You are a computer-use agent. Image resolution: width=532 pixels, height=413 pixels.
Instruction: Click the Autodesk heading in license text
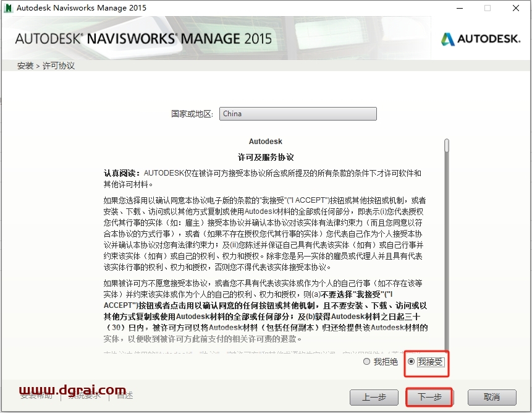pos(266,142)
